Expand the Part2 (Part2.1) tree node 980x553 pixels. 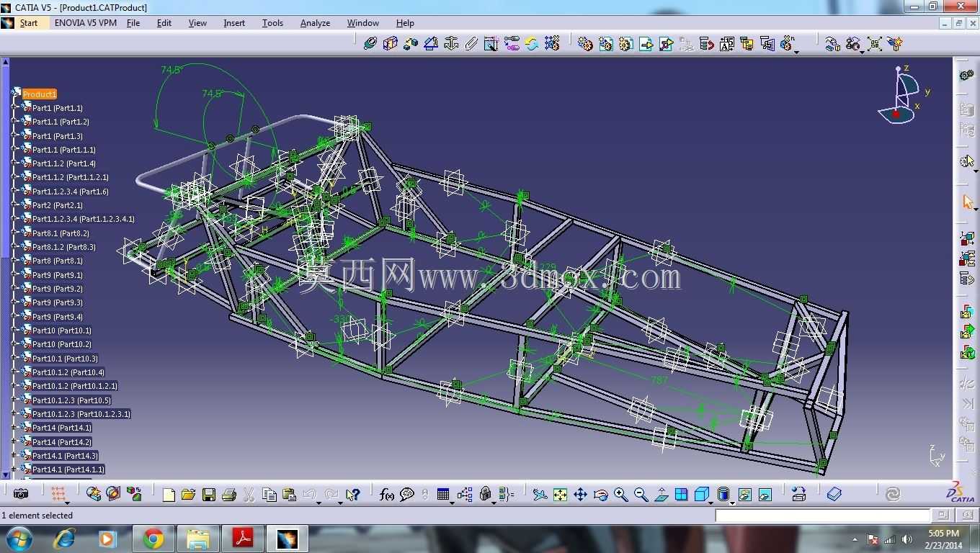pyautogui.click(x=14, y=205)
